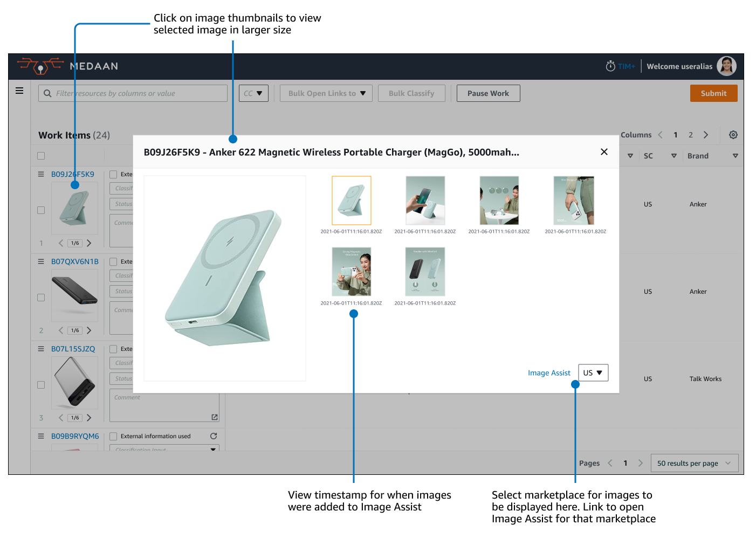This screenshot has width=756, height=539.
Task: Go to previous image for item 2
Action: point(61,330)
